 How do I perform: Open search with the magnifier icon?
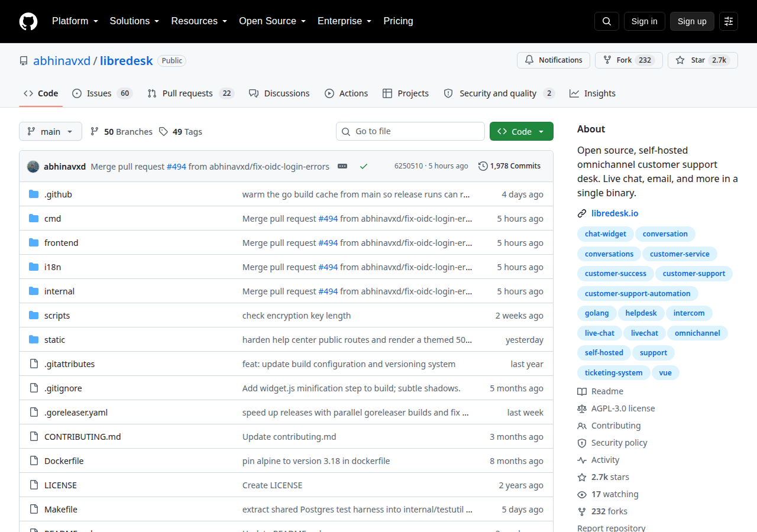(607, 21)
